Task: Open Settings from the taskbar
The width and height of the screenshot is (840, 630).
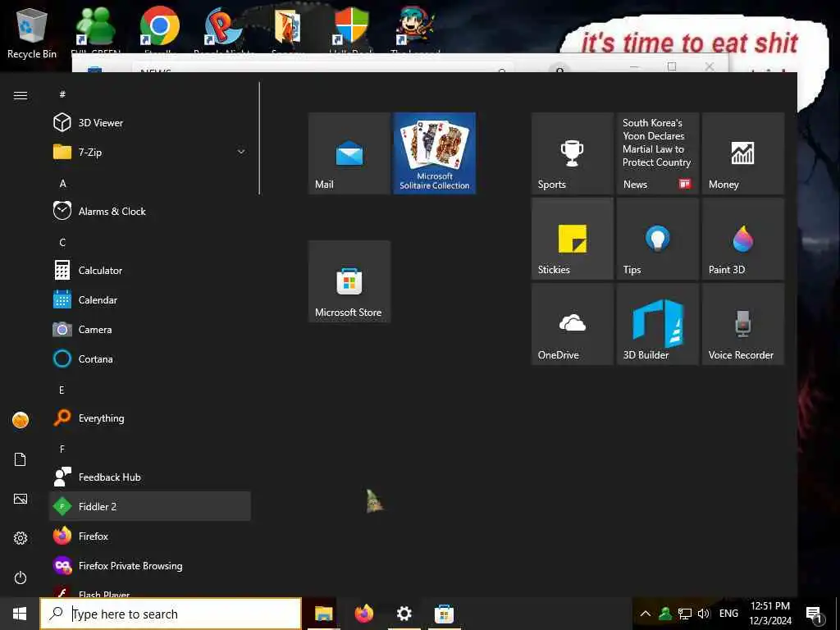Action: (404, 614)
